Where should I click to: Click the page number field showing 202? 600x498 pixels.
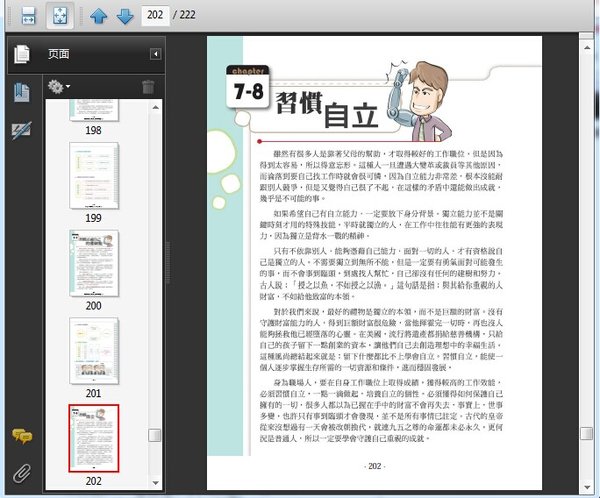pyautogui.click(x=155, y=15)
